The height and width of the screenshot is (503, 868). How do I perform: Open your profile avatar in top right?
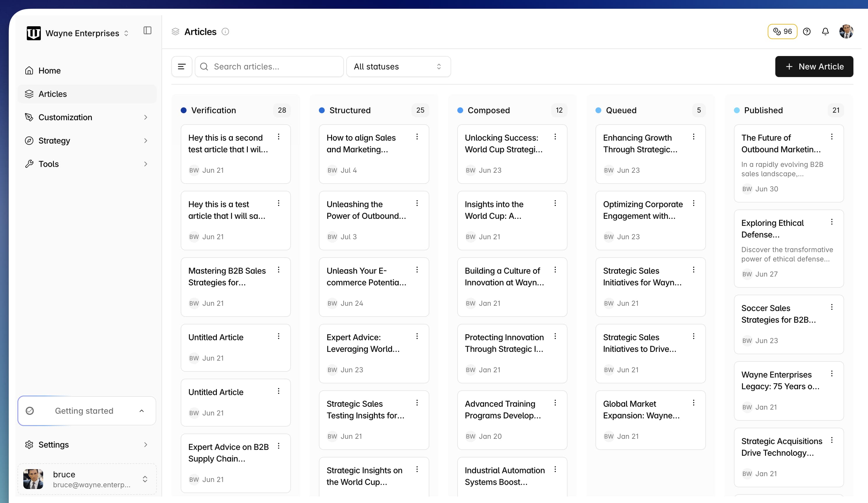coord(847,32)
